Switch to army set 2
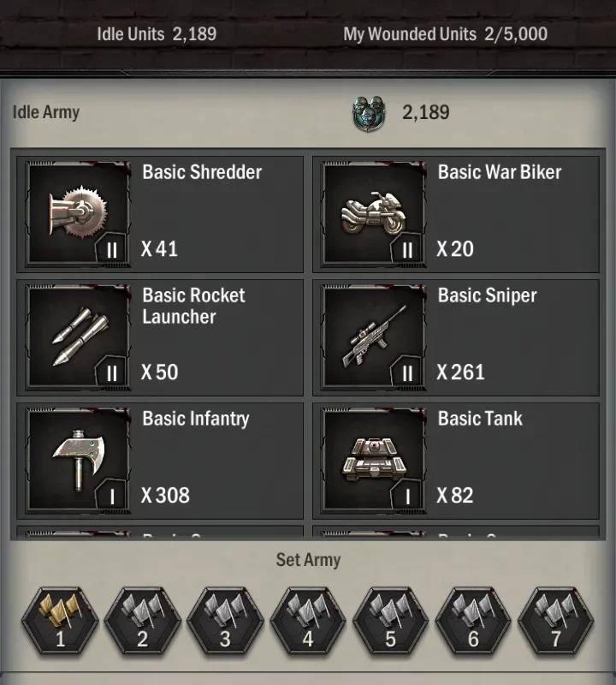The image size is (616, 685). click(143, 621)
